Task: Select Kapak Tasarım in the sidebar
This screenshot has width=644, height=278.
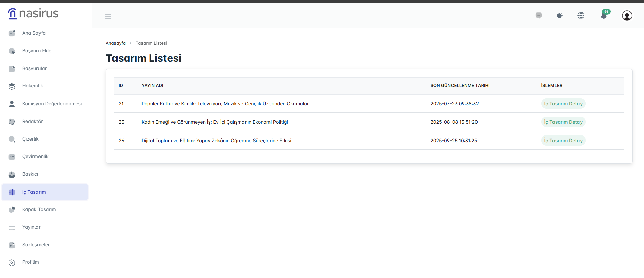Action: pyautogui.click(x=39, y=209)
